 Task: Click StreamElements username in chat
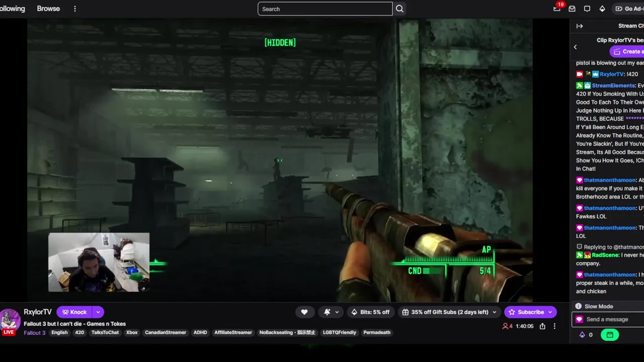pos(614,85)
